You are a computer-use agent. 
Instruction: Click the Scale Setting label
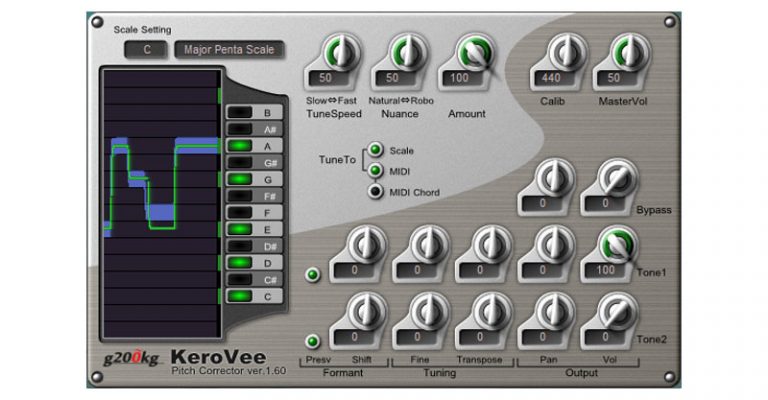pyautogui.click(x=143, y=30)
